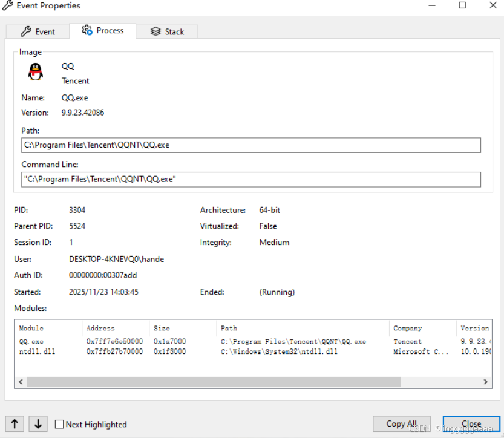
Task: Click the Parent PID value 5524
Action: (77, 226)
